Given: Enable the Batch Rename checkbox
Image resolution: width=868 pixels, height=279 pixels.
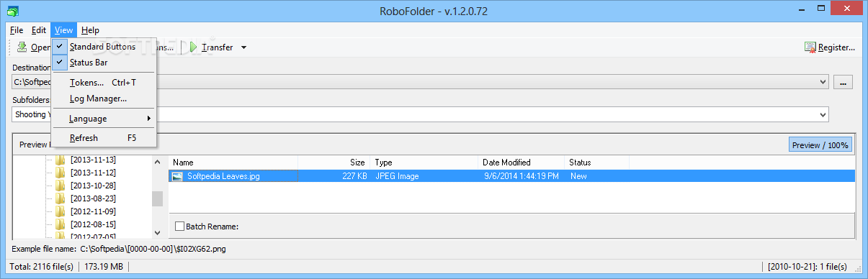Looking at the screenshot, I should [x=180, y=227].
